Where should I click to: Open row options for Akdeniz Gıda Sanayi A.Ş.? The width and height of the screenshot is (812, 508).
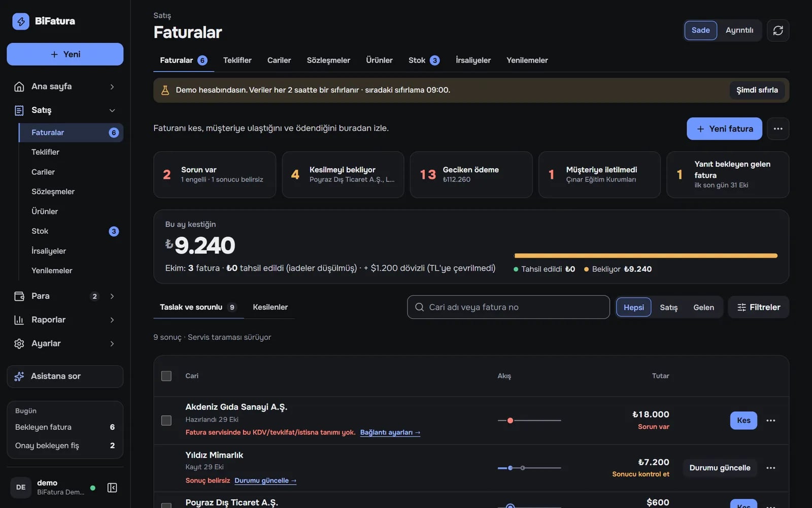[771, 421]
